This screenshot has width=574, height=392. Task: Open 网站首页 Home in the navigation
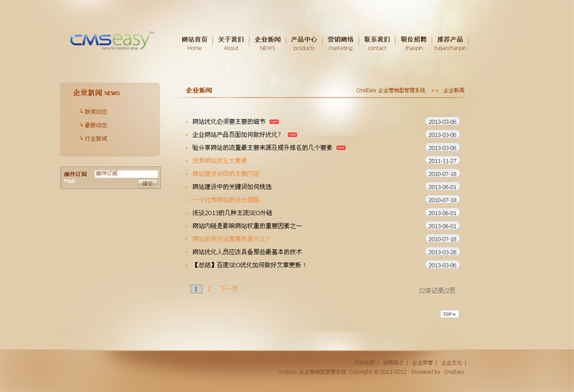(x=194, y=43)
